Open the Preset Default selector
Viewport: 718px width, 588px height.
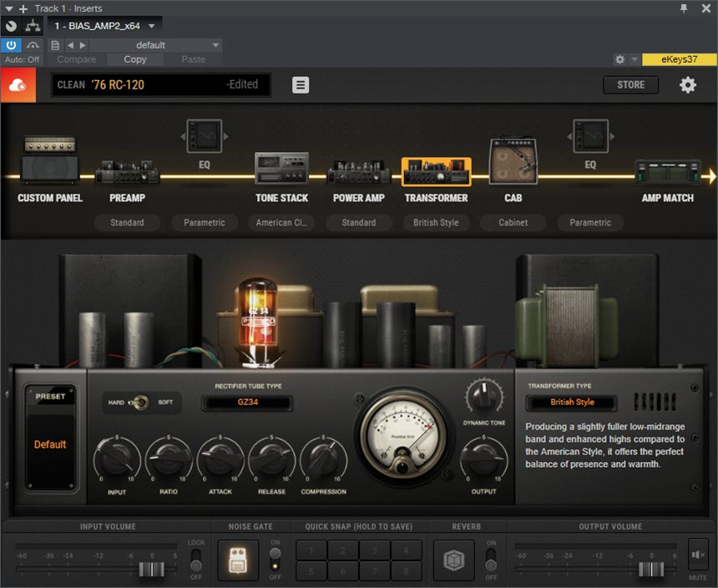pos(50,444)
